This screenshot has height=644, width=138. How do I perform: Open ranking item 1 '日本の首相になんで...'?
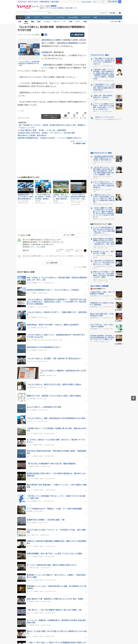tap(104, 62)
